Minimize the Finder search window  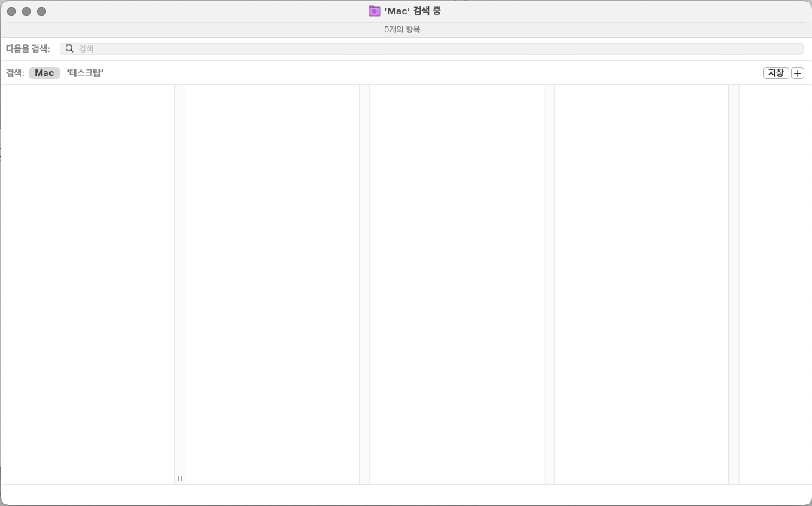[x=26, y=11]
